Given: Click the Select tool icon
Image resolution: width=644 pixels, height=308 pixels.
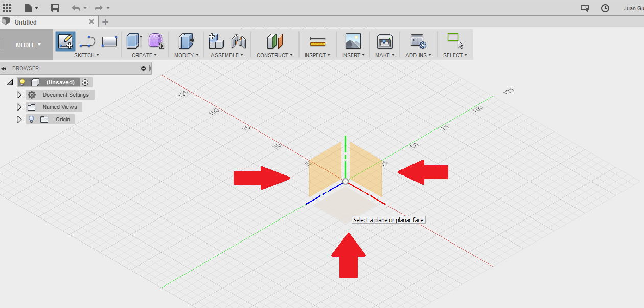Looking at the screenshot, I should [455, 41].
